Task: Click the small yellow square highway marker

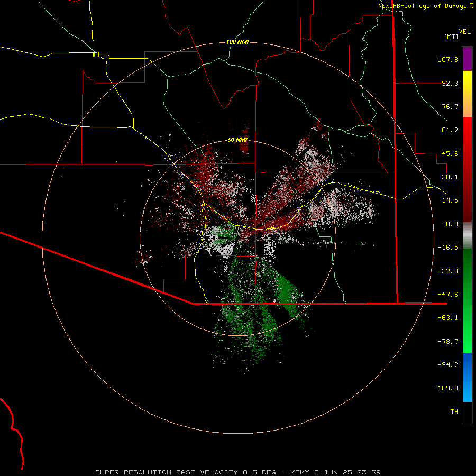Action: (x=96, y=54)
